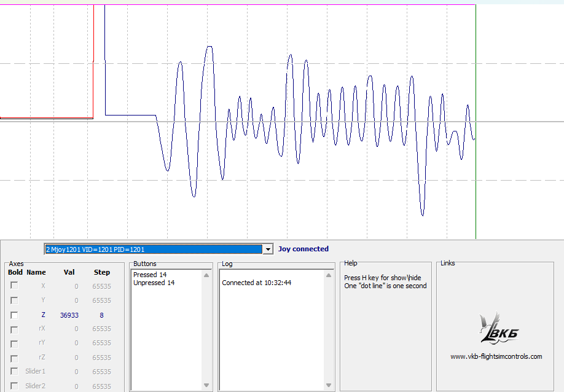
Task: Open the joystick device dropdown arrow
Action: tap(268, 249)
